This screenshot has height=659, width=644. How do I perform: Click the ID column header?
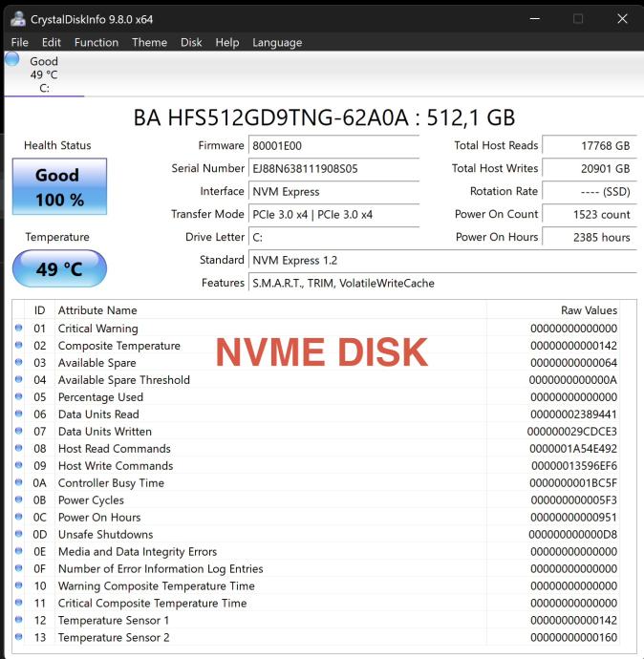point(39,310)
